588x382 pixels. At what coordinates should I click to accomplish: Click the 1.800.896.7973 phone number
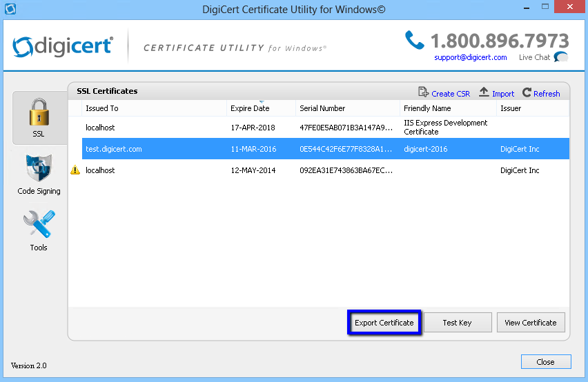pos(500,41)
